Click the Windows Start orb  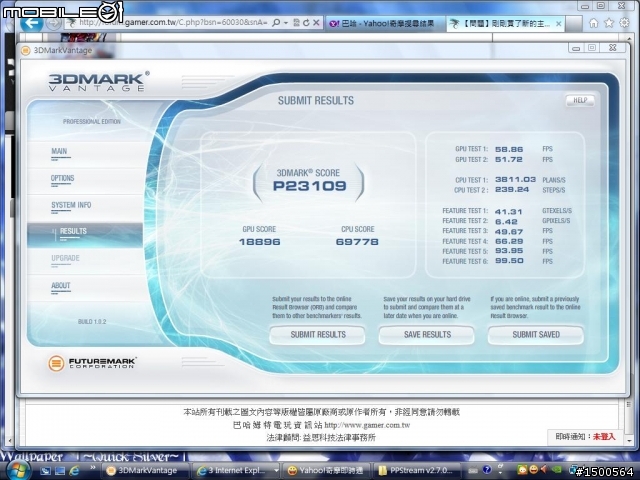(17, 470)
